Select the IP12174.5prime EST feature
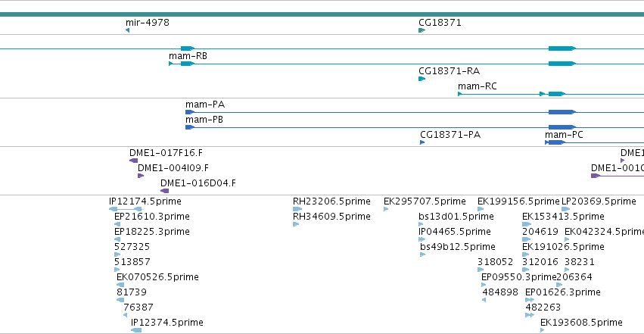 (126, 209)
